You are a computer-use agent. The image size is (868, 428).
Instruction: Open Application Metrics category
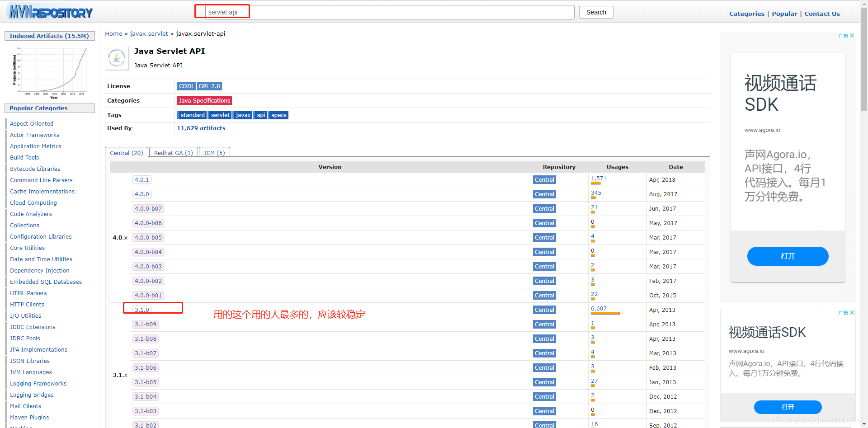(x=35, y=146)
